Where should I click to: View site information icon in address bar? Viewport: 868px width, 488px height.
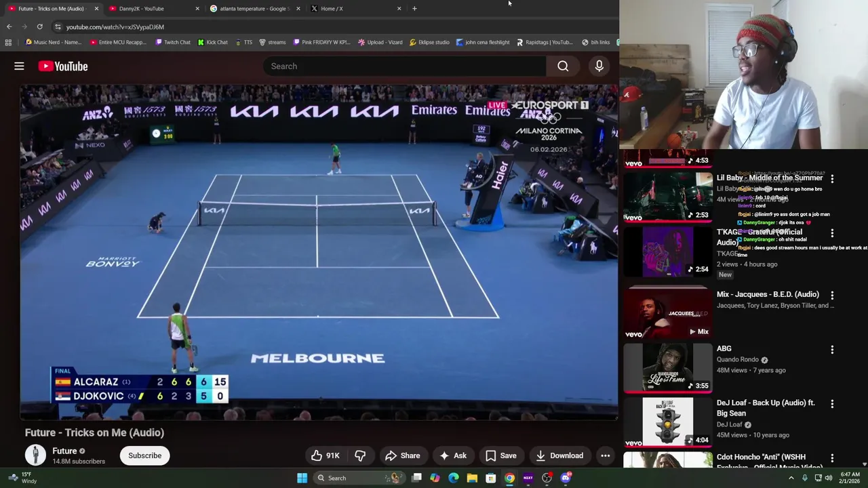coord(58,26)
